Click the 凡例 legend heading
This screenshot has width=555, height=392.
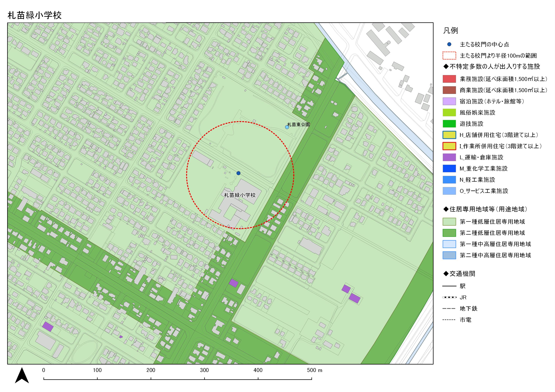451,30
